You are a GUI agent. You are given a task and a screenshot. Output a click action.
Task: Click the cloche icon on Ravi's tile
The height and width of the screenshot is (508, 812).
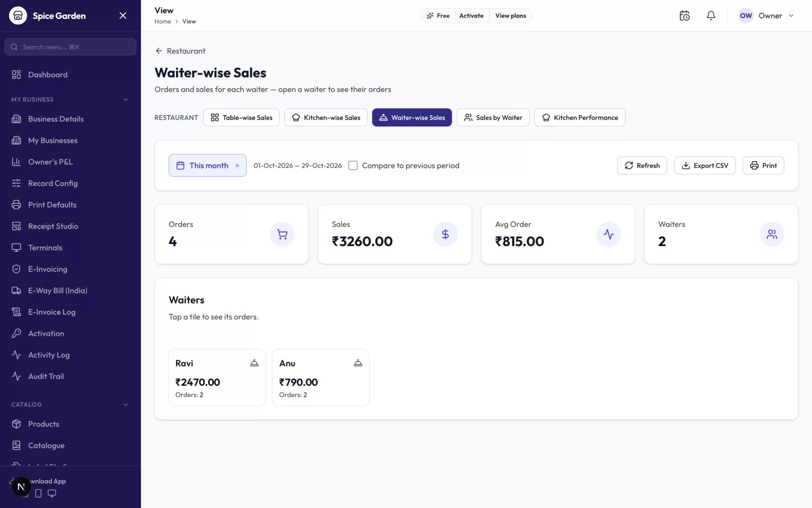254,363
